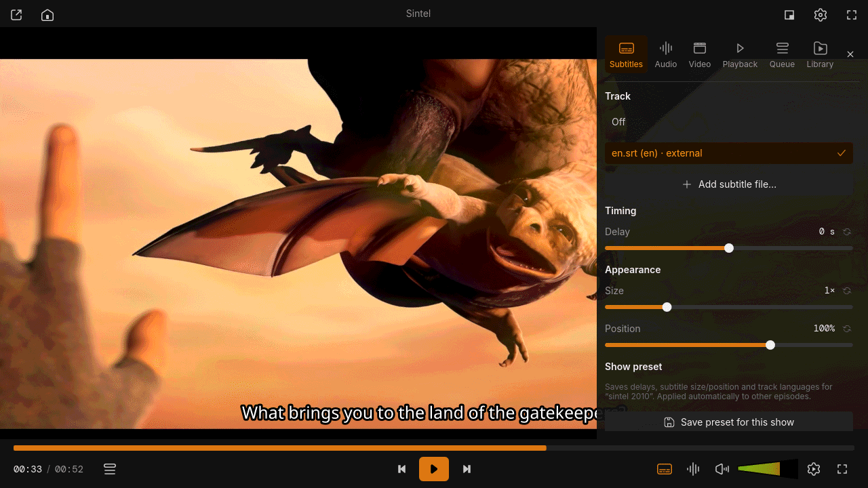Toggle picture-in-picture mode icon in header
The image size is (868, 488).
(789, 15)
